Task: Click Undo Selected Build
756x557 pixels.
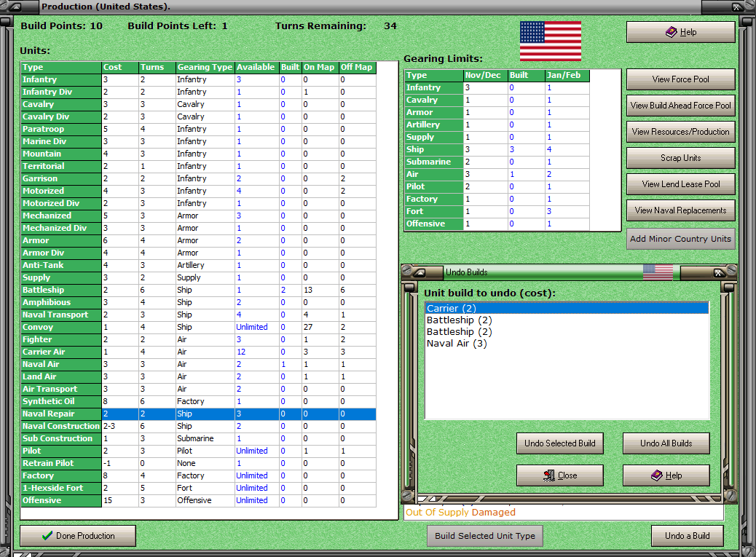Action: [560, 443]
